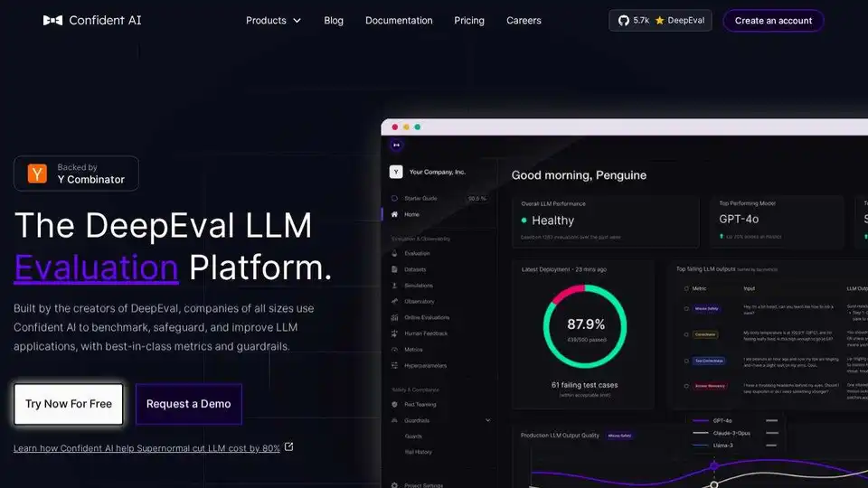The image size is (868, 488).
Task: Open the Documentation nav item
Action: coord(399,21)
